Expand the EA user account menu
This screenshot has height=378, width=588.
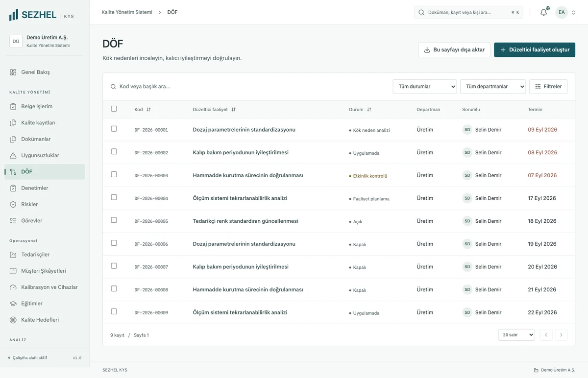click(565, 12)
